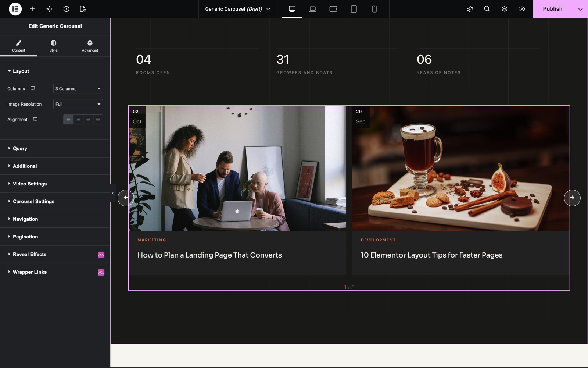
Task: Open revision history icon
Action: pos(66,9)
